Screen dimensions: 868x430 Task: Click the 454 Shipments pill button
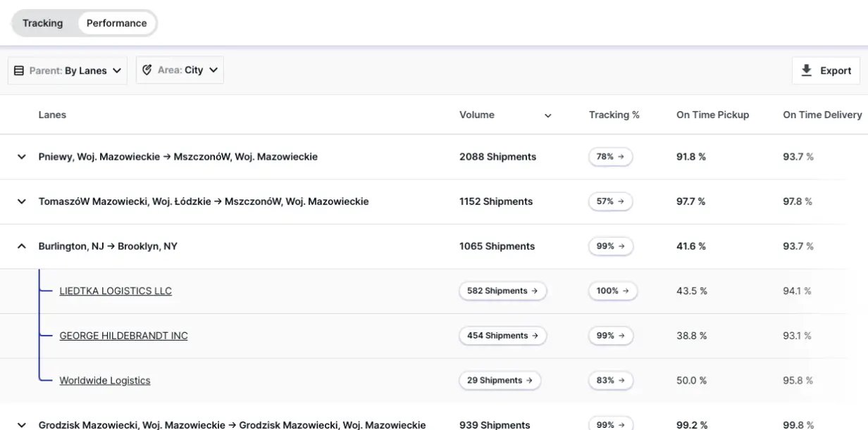pos(502,336)
